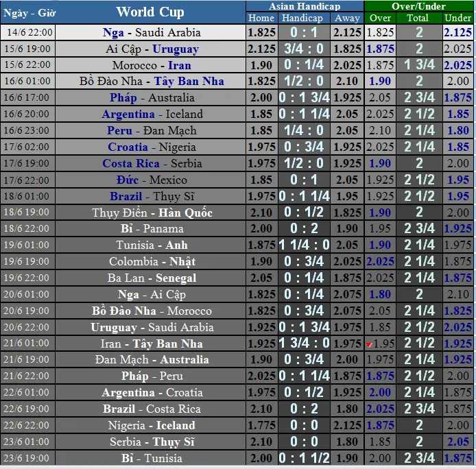Click the Đức - Mexico match

coord(152,180)
